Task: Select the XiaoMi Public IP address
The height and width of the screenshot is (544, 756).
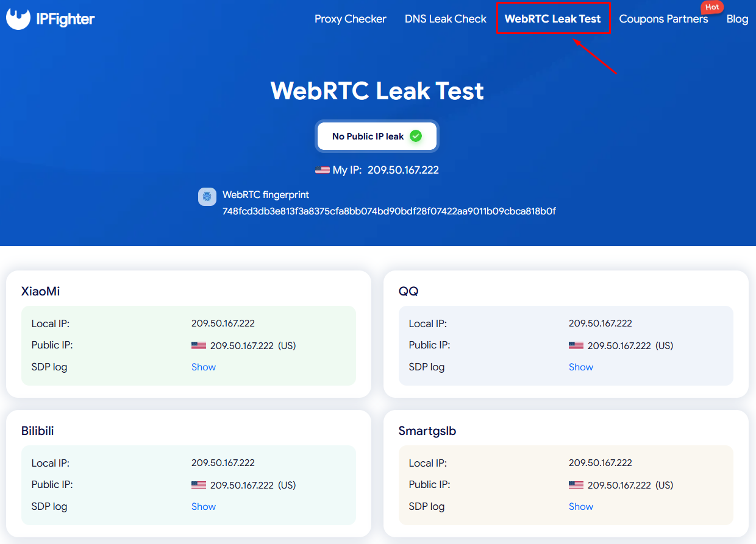Action: coord(242,345)
